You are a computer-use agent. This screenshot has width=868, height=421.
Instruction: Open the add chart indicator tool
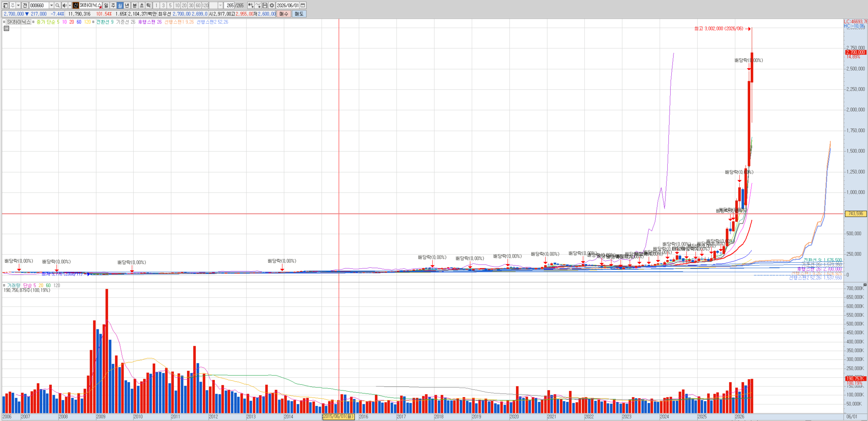pos(251,5)
